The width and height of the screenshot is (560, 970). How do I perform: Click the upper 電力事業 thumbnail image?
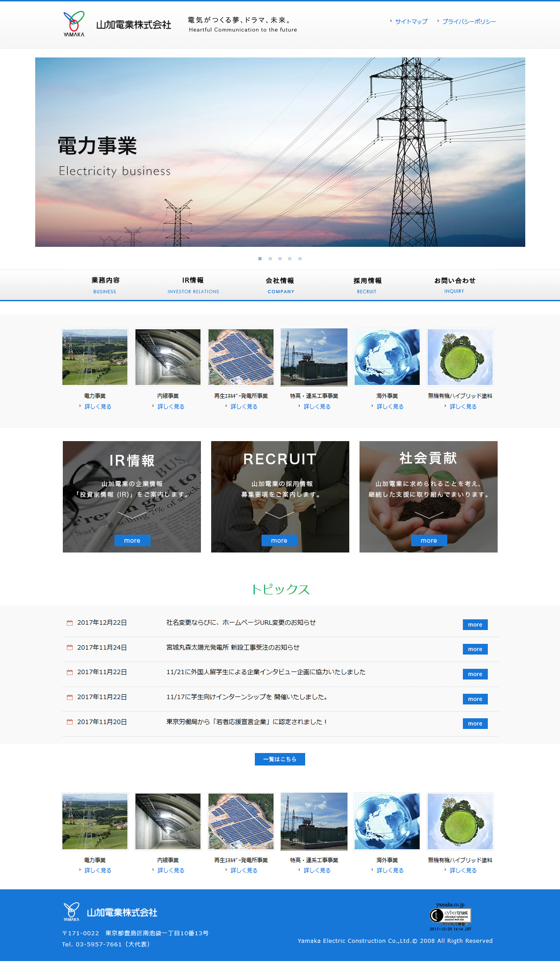[95, 357]
